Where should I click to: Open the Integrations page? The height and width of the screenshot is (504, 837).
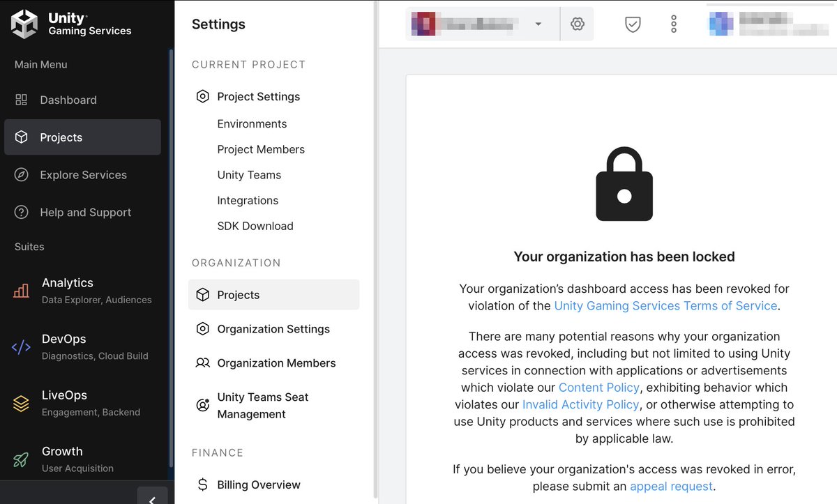click(248, 201)
